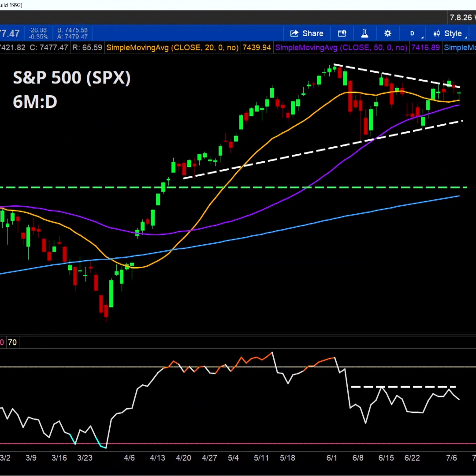Viewport: 476px width, 476px height.
Task: Click the 20-period SimpleMovingAvg label
Action: [172, 48]
